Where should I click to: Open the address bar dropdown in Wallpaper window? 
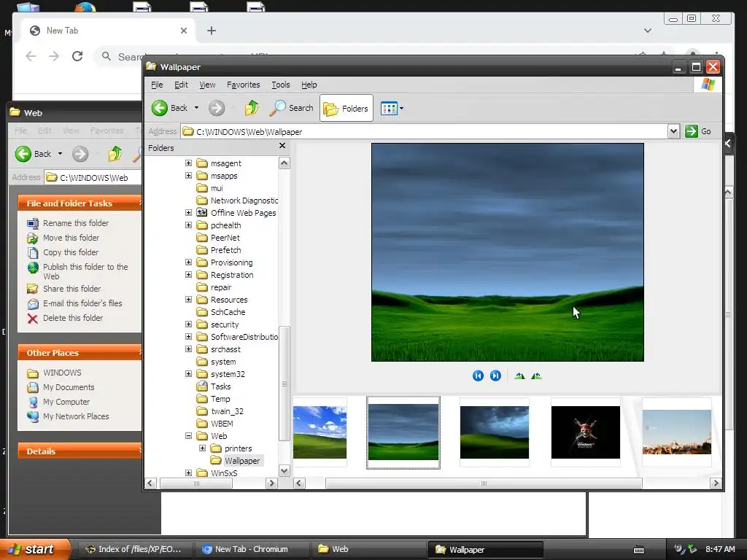(673, 131)
